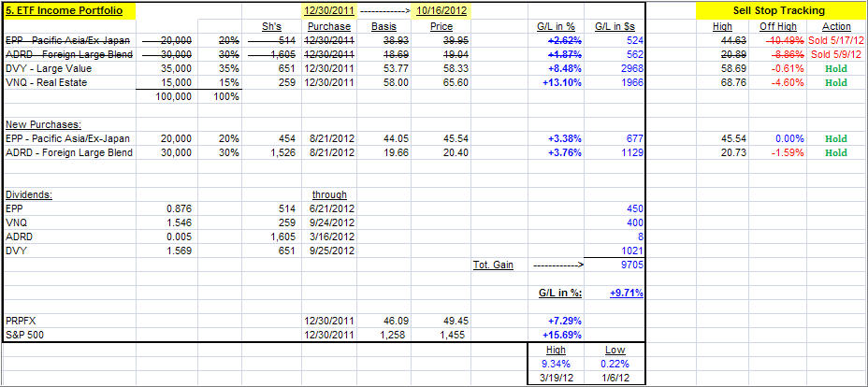Screen dimensions: 868x387
Task: Click the -1.59% off high cell
Action: click(x=786, y=152)
